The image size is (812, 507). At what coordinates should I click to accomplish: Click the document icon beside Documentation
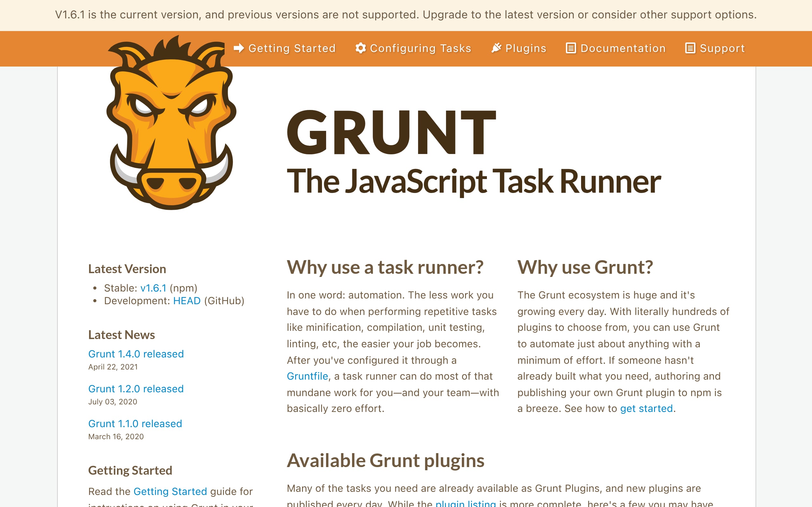coord(570,48)
